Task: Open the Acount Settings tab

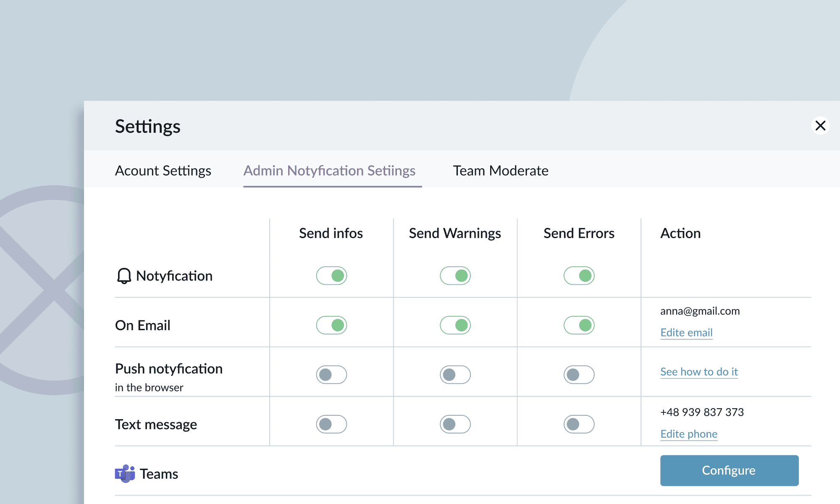Action: (x=163, y=171)
